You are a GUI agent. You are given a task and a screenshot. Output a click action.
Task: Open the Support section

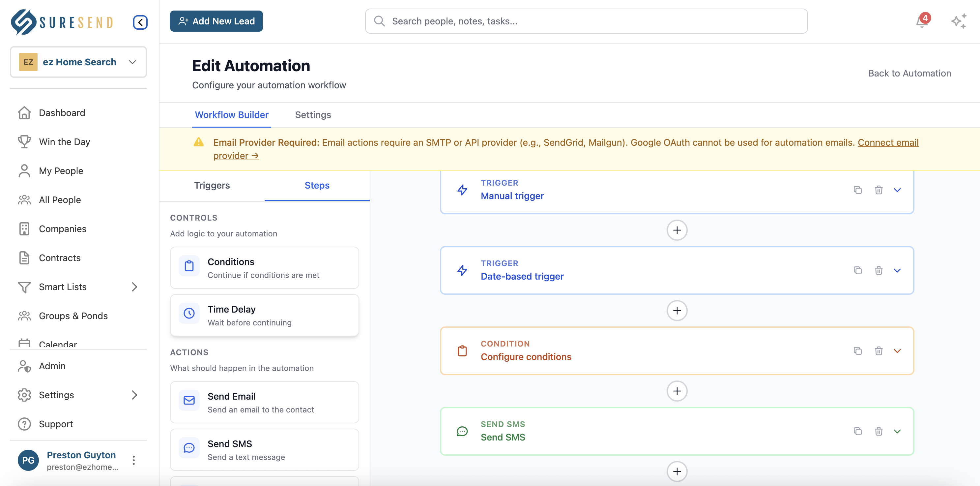56,424
